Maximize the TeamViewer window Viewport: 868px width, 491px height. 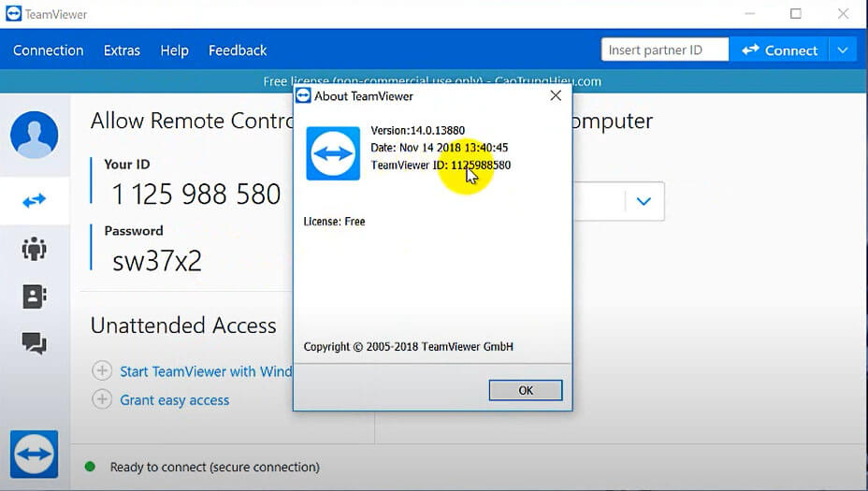796,13
